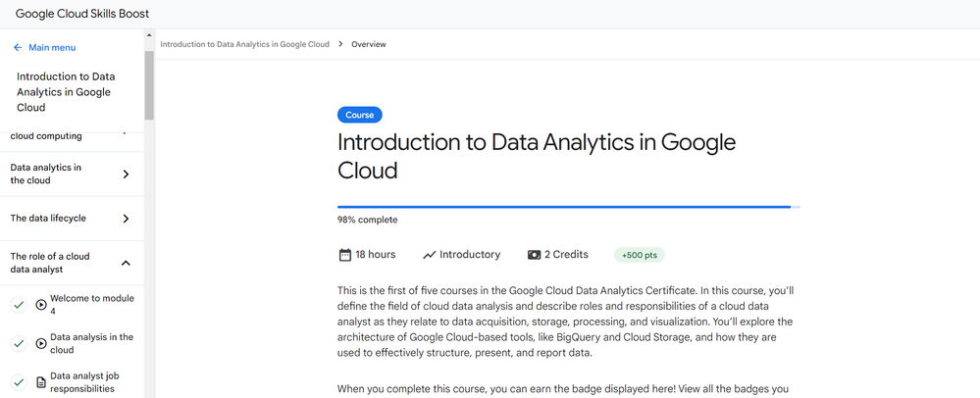Click the Google Cloud Skills Boost logo text
Viewport: 980px width, 398px height.
tap(82, 14)
